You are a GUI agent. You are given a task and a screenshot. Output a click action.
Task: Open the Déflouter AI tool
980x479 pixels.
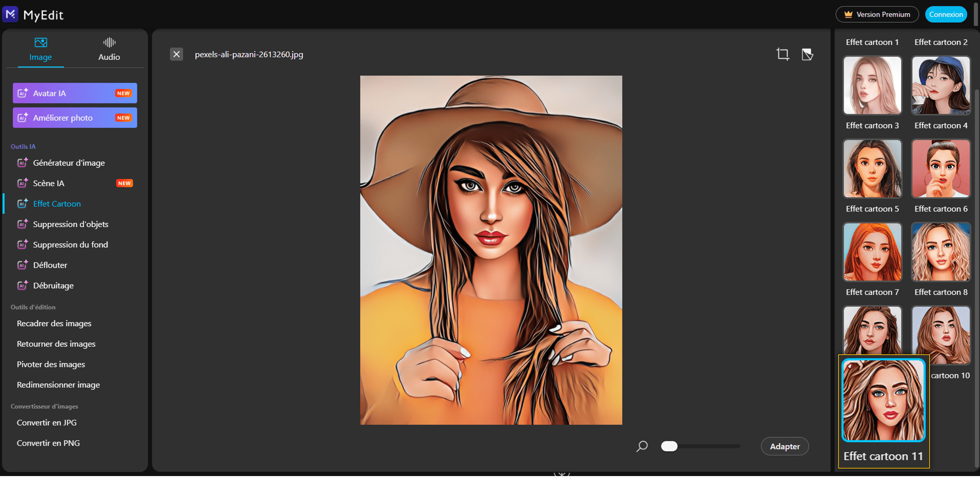tap(50, 265)
